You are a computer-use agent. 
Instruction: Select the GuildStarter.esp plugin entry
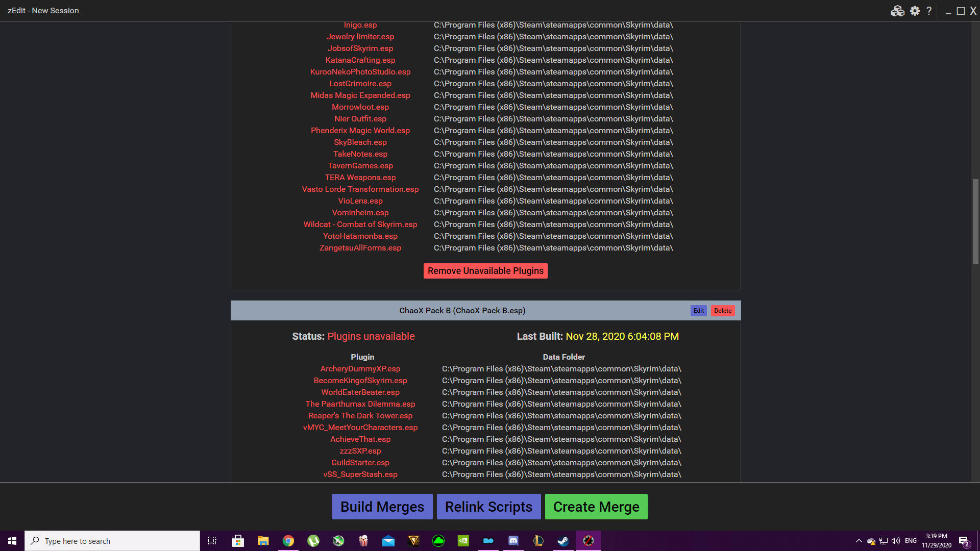pyautogui.click(x=360, y=463)
